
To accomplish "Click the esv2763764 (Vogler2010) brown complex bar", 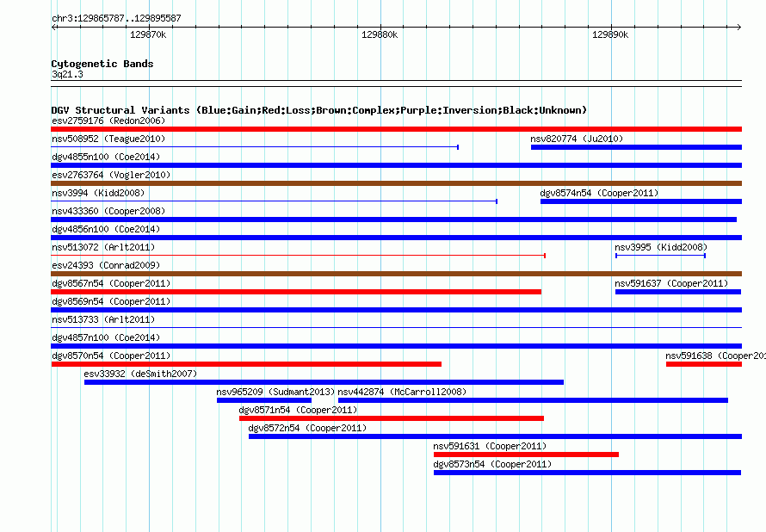I will pyautogui.click(x=396, y=183).
